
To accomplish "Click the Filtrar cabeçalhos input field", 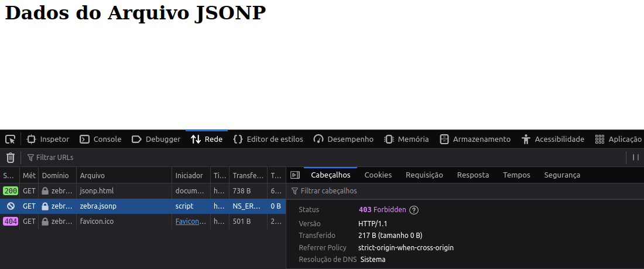I will tap(410, 191).
